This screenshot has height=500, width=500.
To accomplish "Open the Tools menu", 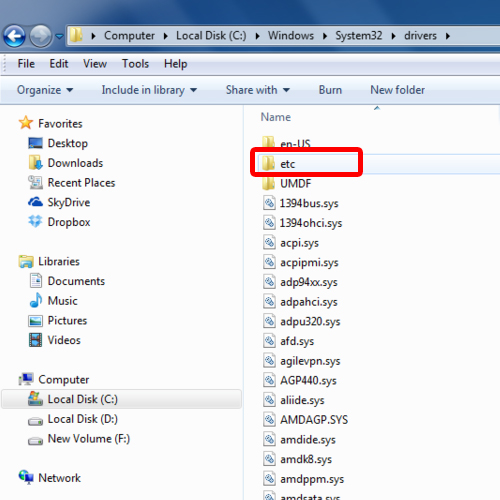I will [x=135, y=64].
